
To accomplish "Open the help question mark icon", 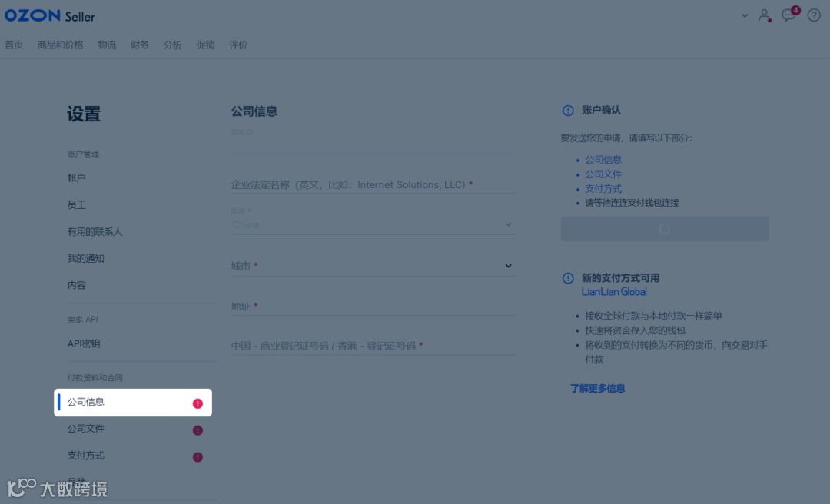I will point(814,15).
